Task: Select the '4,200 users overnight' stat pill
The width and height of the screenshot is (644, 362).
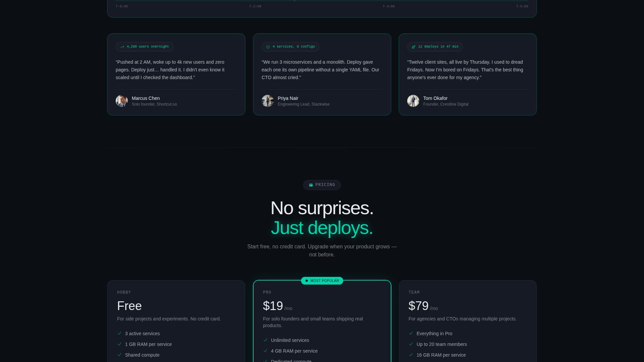Action: coord(144,47)
